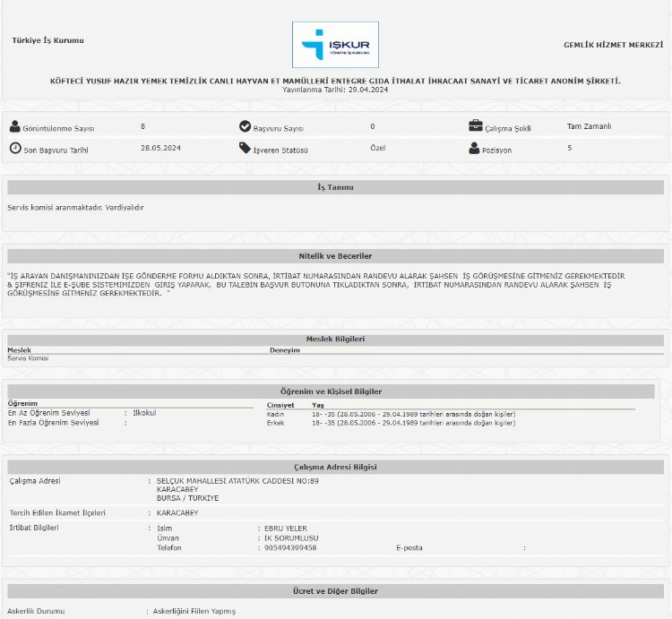Click the KÖFTECİ YUSUF company name heading
This screenshot has height=619, width=672.
[335, 81]
